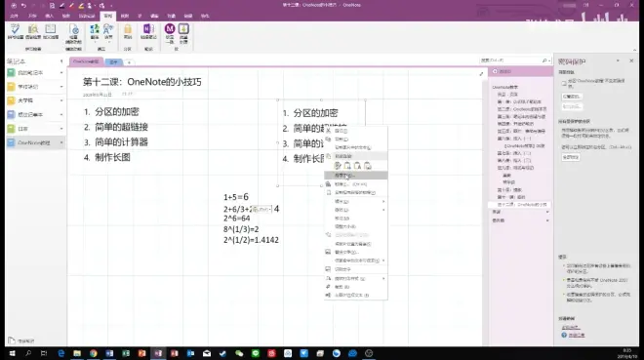Click the line 2^(1/2)=1.4142
Viewport: 644px width, 360px height.
tap(251, 240)
